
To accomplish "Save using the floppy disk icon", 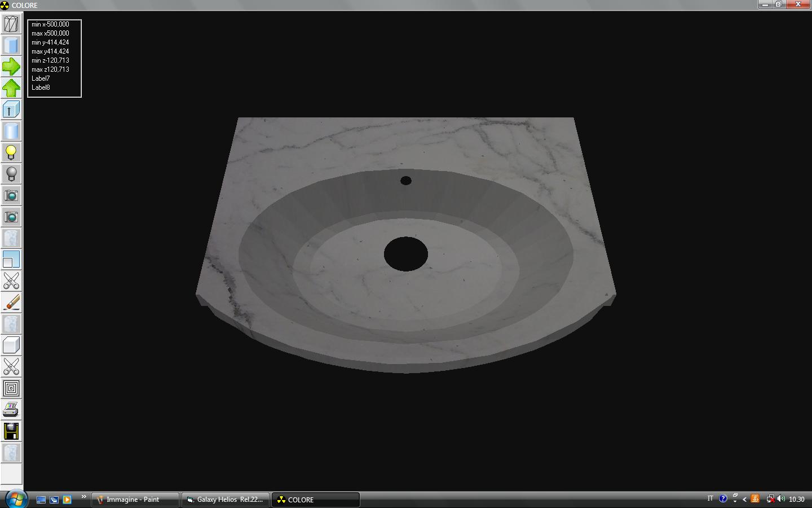I will [11, 431].
